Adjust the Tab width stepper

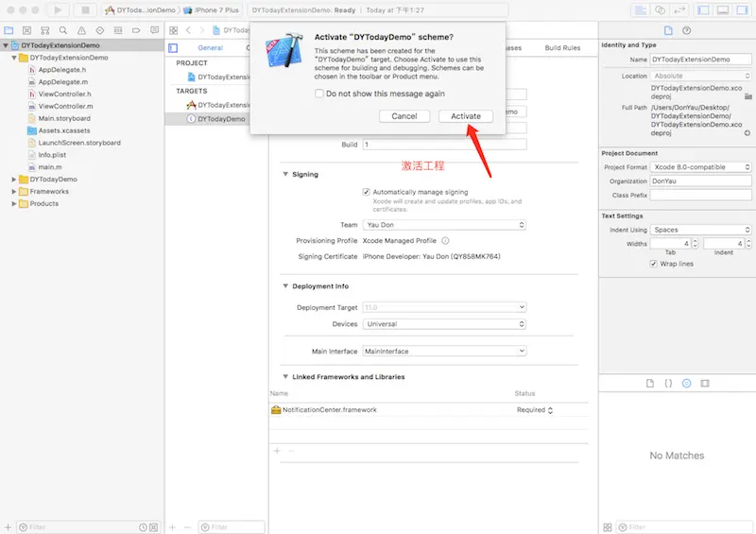695,244
